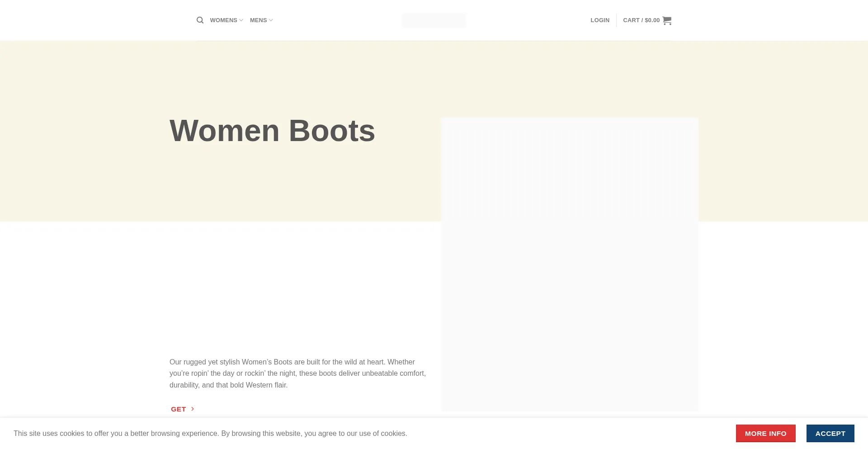
Task: Click the Women Boots heading
Action: point(272,131)
